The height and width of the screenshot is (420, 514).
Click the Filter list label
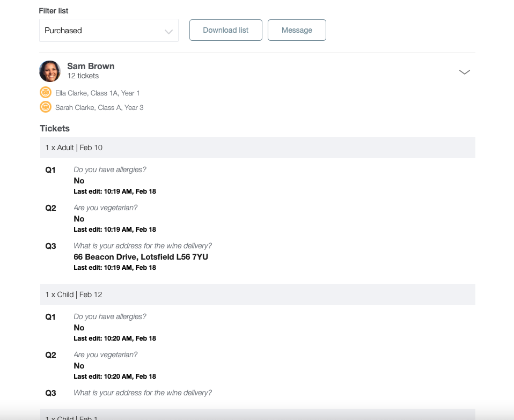(x=54, y=11)
